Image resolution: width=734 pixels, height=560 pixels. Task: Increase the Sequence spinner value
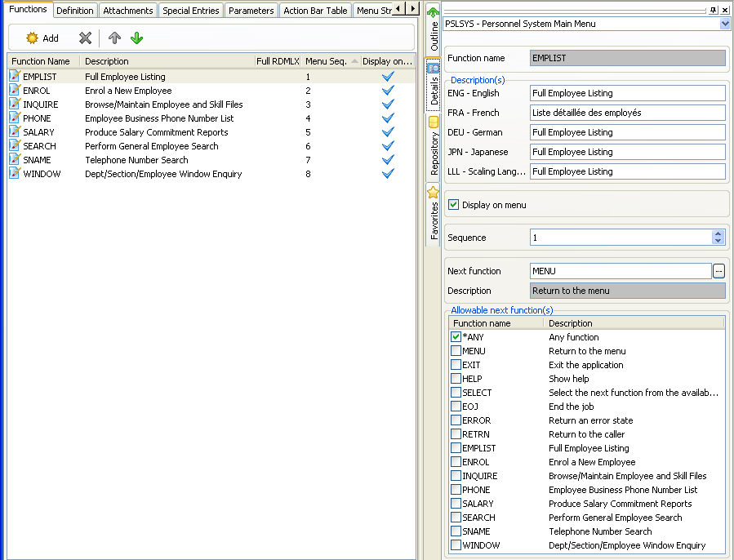718,233
